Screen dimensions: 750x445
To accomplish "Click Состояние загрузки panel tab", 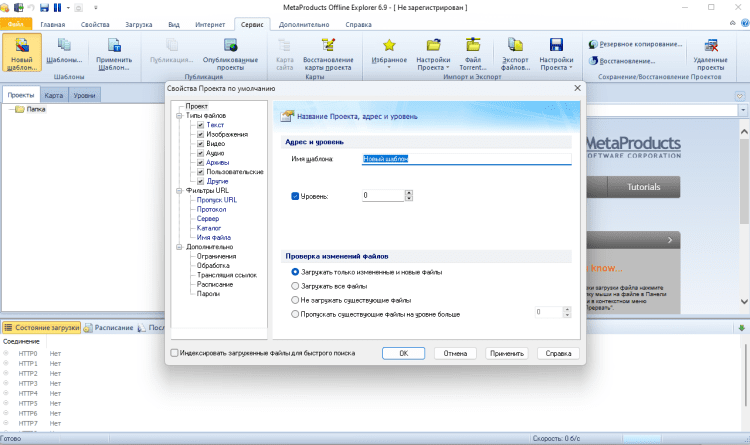I will 42,328.
